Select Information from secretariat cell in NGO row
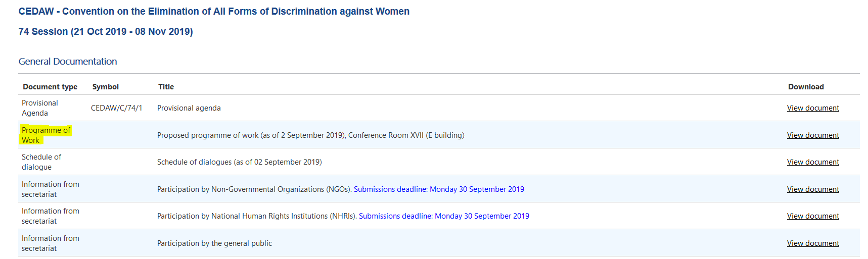Screen dimensions: 868x259 pos(51,189)
